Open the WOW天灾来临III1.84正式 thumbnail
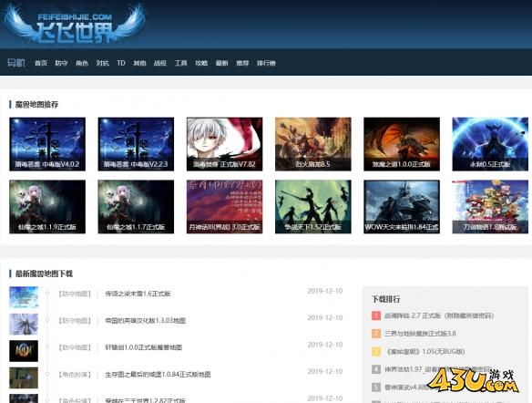Viewport: 532px width, 403px height. click(402, 206)
